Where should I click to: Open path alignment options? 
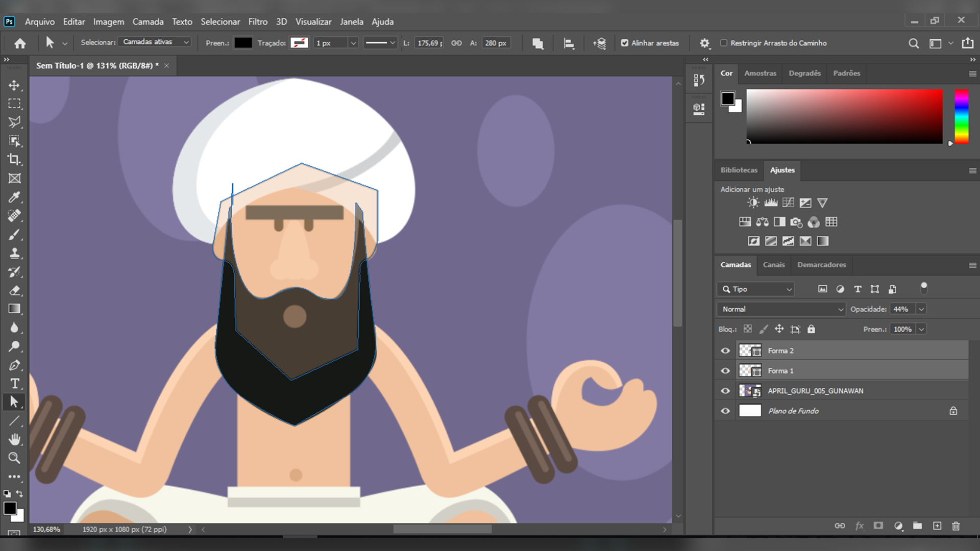tap(569, 43)
